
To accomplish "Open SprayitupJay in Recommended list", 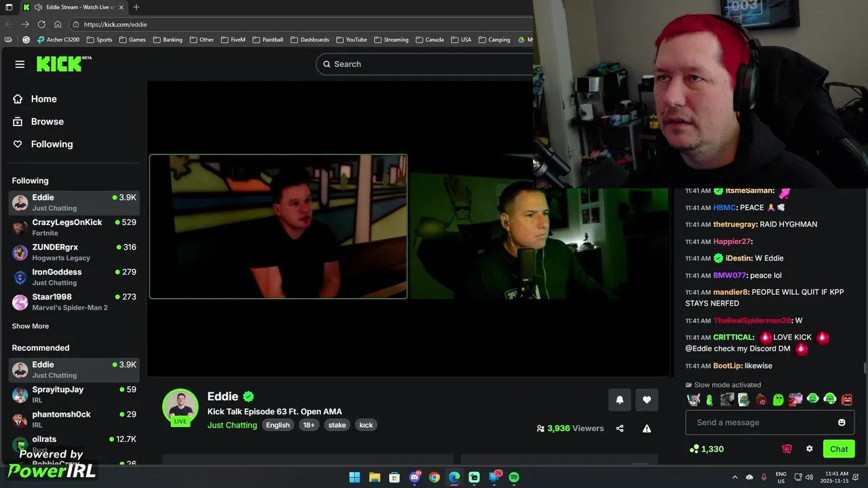I will click(75, 394).
